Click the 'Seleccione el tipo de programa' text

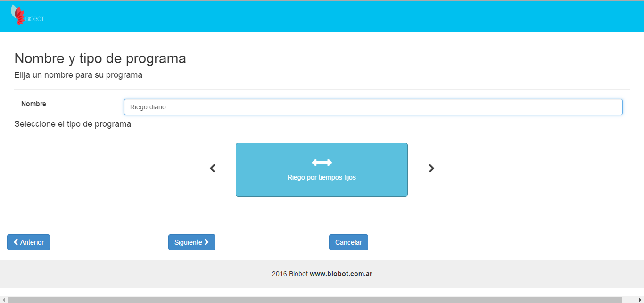[73, 124]
